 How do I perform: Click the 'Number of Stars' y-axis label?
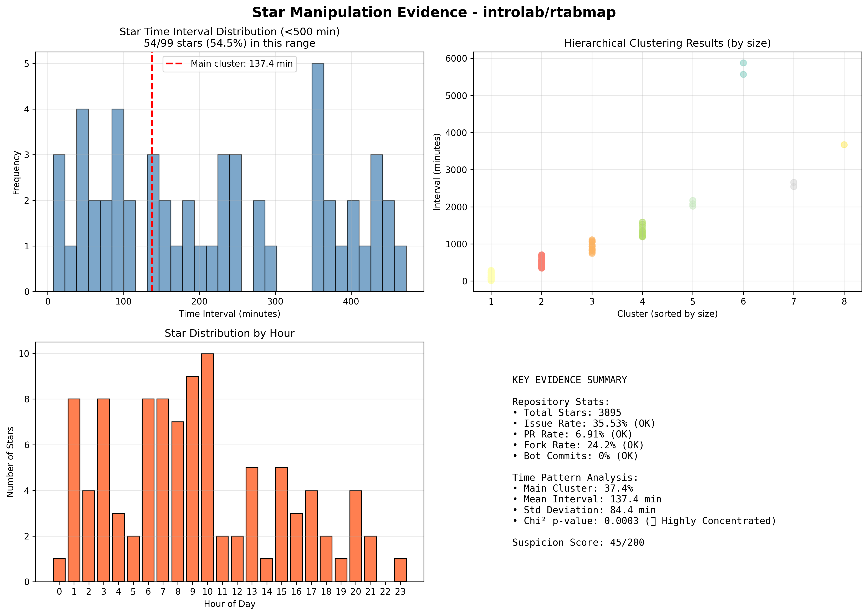10,462
